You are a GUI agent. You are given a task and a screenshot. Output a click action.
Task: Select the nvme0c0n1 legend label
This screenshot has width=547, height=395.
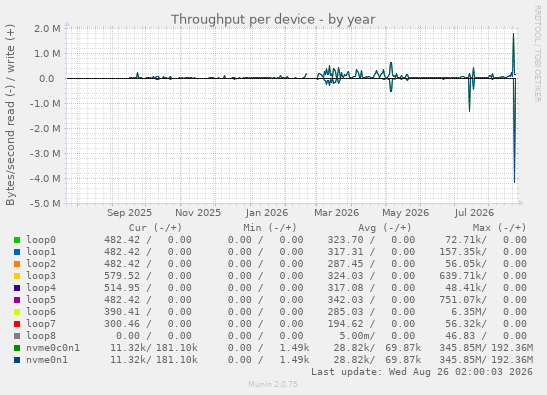click(53, 348)
